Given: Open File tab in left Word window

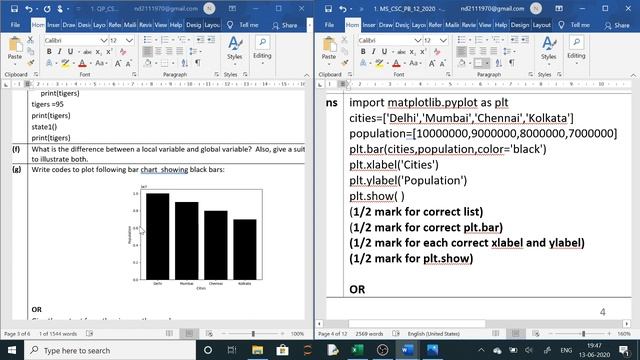Looking at the screenshot, I should click(x=15, y=25).
